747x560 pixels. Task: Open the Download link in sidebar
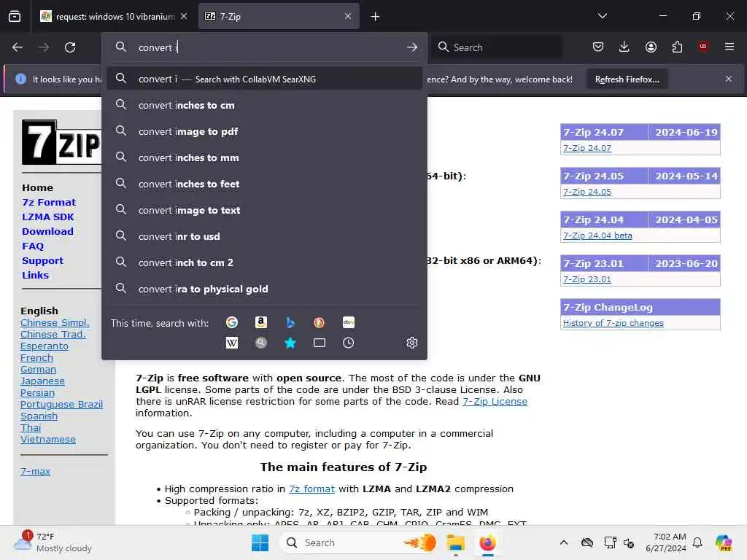pos(47,231)
